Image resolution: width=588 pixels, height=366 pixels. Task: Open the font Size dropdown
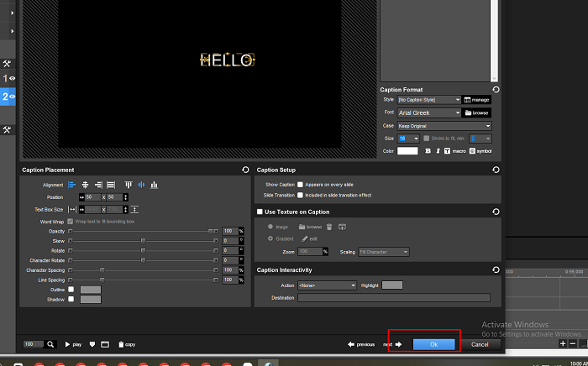coord(408,139)
